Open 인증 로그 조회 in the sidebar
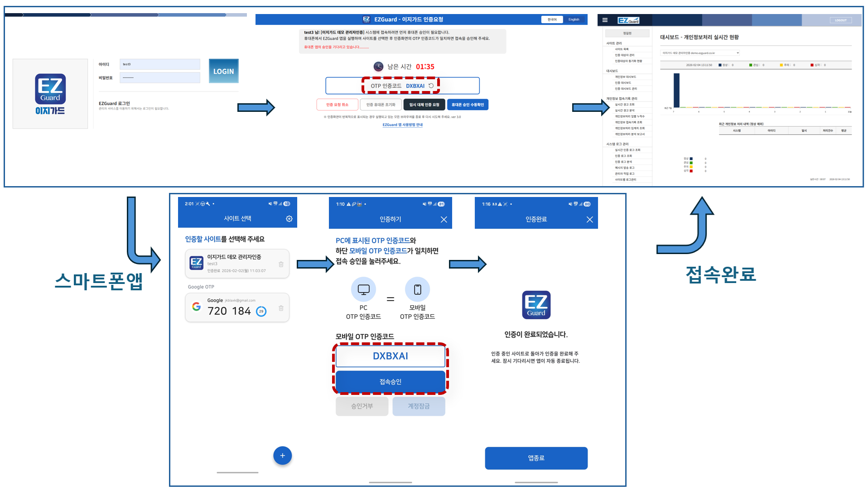Screen dimensions: 868x490 tap(623, 156)
